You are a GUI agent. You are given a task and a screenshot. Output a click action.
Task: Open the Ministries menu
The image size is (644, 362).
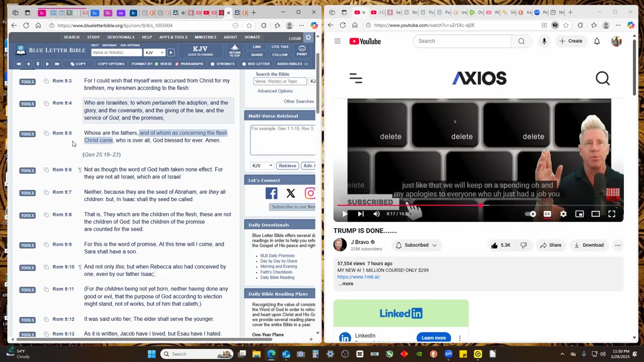(205, 37)
